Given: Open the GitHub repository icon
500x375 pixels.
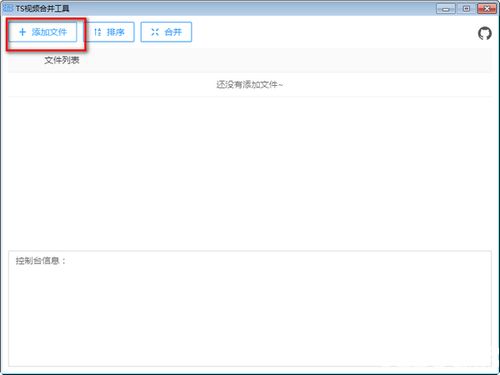Looking at the screenshot, I should point(485,33).
